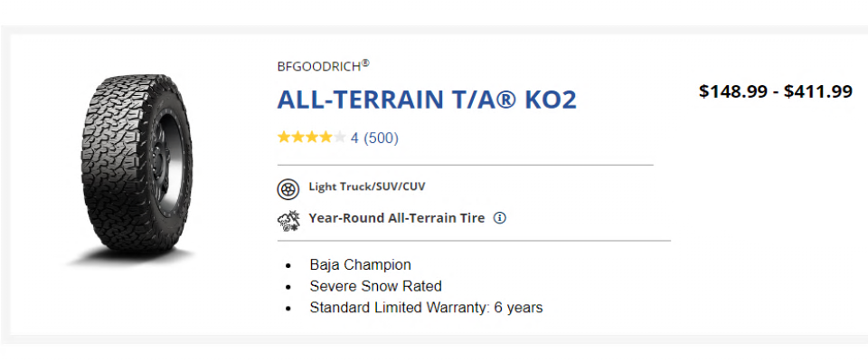Click the rating number 4
Viewport: 868px width, 362px height.
[x=354, y=138]
